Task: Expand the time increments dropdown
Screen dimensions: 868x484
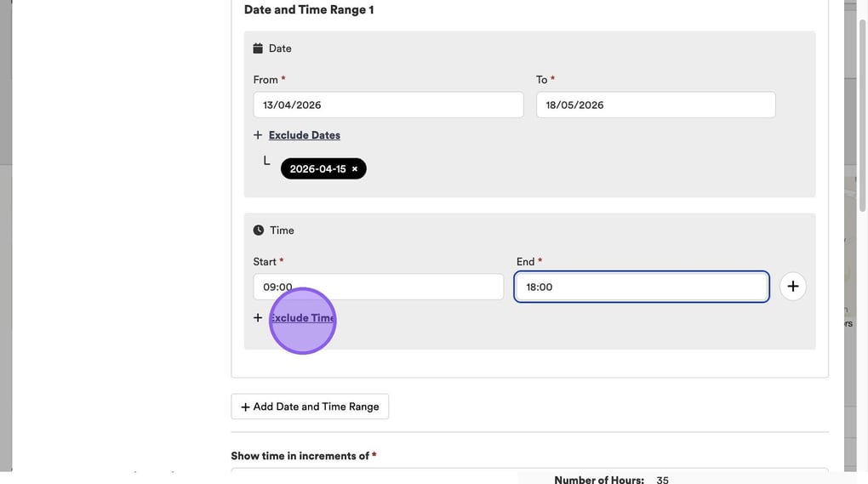Action: point(529,474)
